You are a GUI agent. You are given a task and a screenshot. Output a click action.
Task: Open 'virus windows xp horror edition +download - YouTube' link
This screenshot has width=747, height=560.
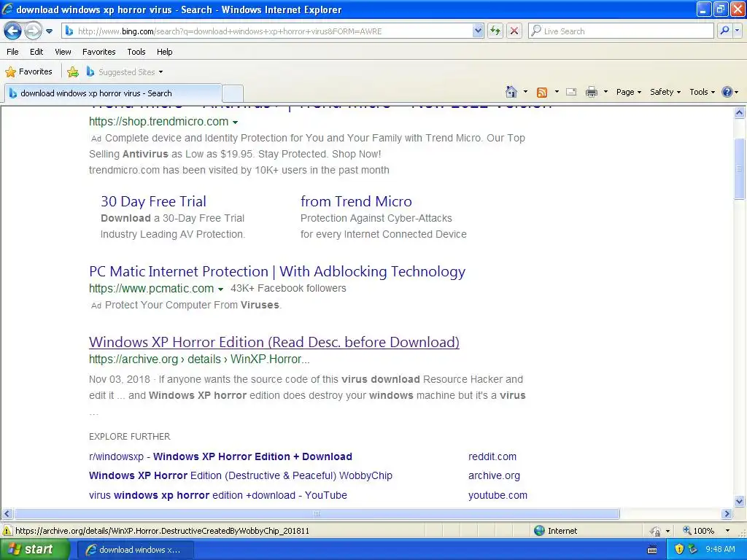click(x=217, y=495)
